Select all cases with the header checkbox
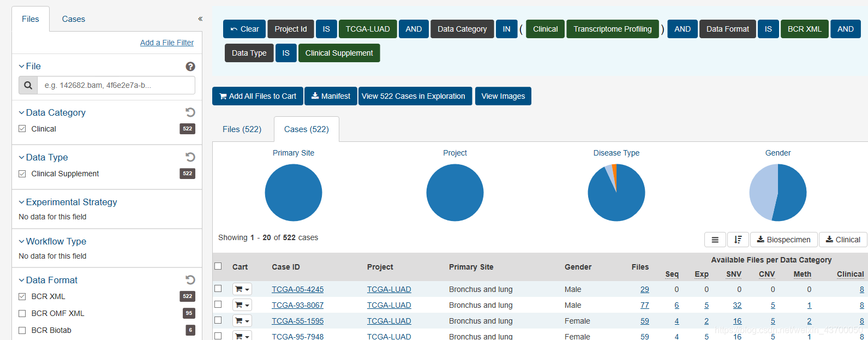868x340 pixels. [x=218, y=266]
